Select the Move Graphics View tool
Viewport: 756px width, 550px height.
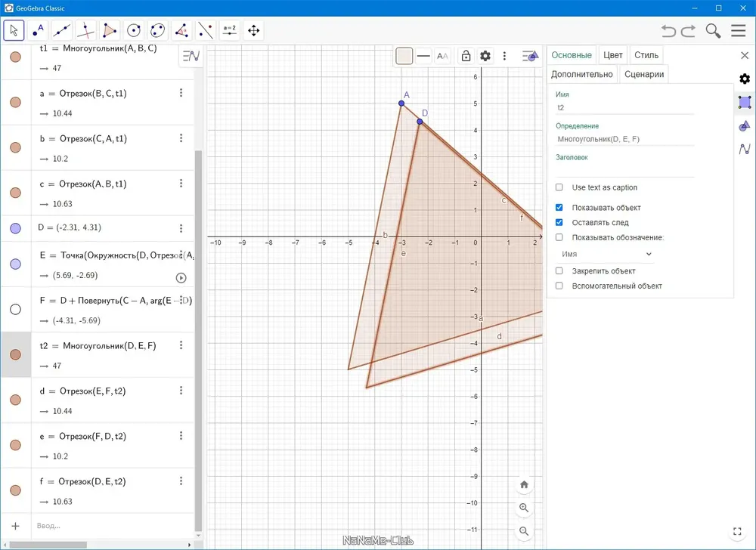point(253,31)
